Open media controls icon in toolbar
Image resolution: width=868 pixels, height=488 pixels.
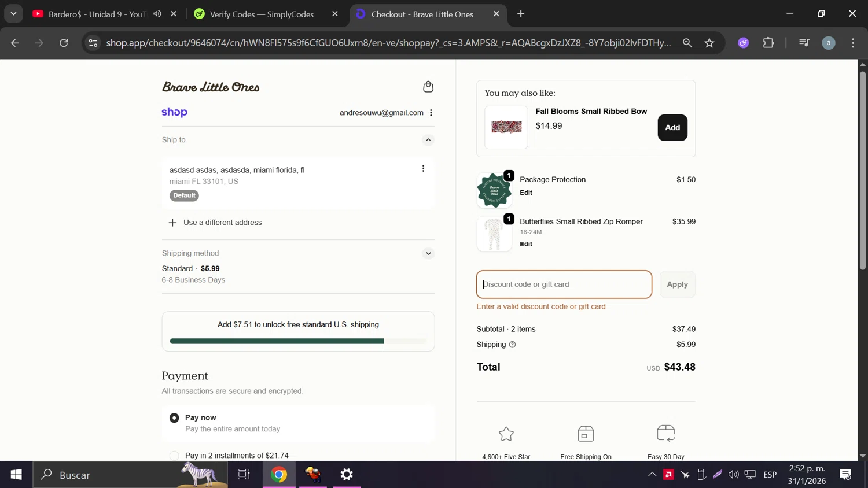click(x=804, y=43)
